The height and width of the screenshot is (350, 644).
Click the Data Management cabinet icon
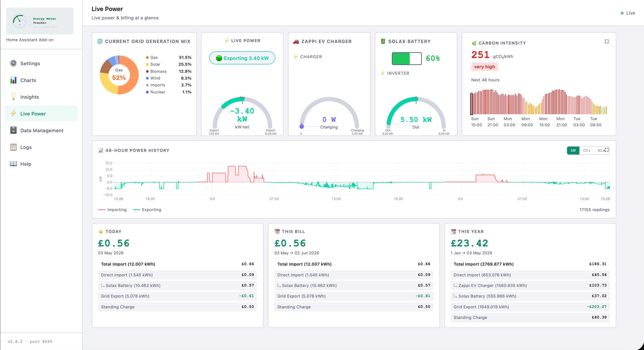(13, 130)
